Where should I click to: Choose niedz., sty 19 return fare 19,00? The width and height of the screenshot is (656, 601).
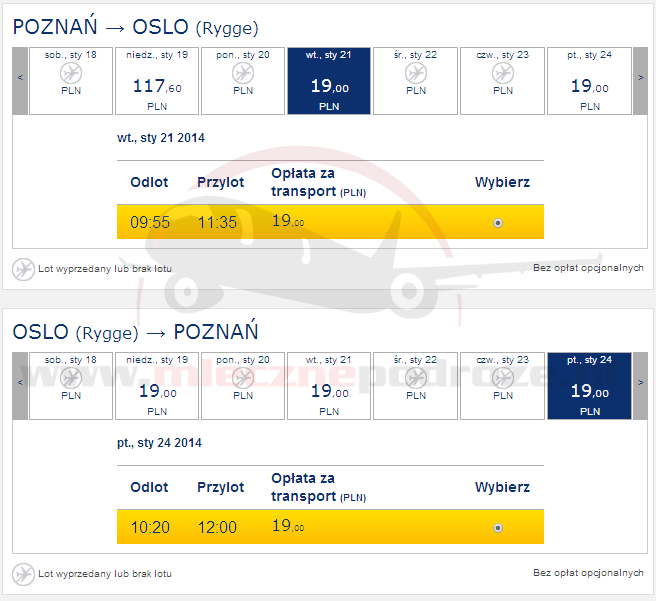point(157,386)
